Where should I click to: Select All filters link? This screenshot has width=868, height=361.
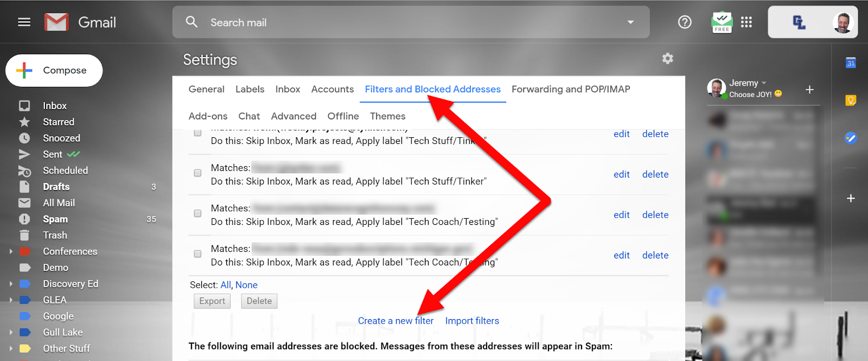[226, 285]
